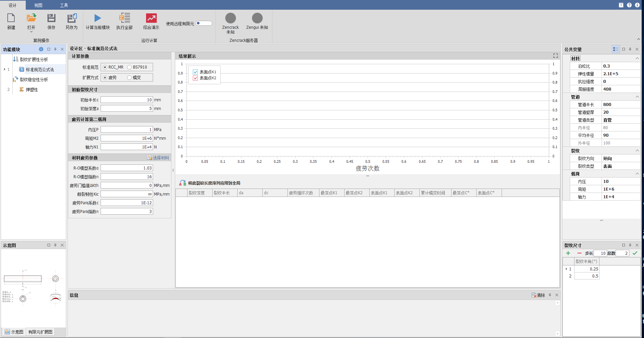Viewport: 644px width, 338px height.
Task: Add a crack size row with green plus
Action: point(568,253)
